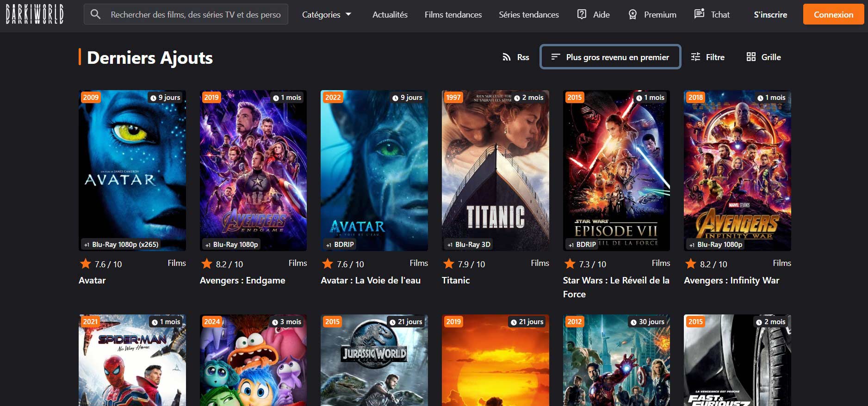Open the Actualités menu item
The width and height of the screenshot is (868, 406).
[390, 14]
